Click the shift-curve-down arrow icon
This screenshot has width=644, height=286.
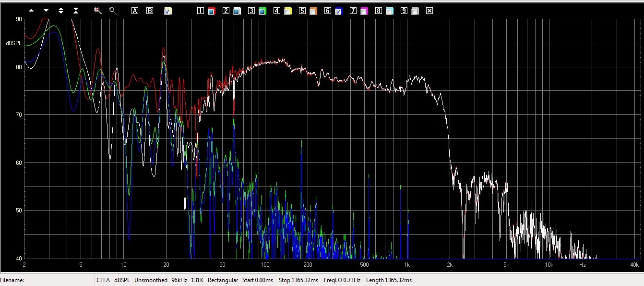tap(46, 11)
